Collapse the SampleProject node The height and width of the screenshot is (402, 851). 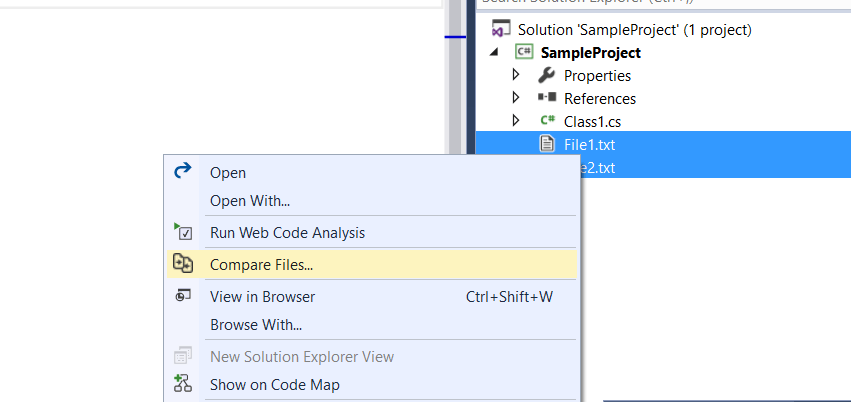[x=494, y=52]
